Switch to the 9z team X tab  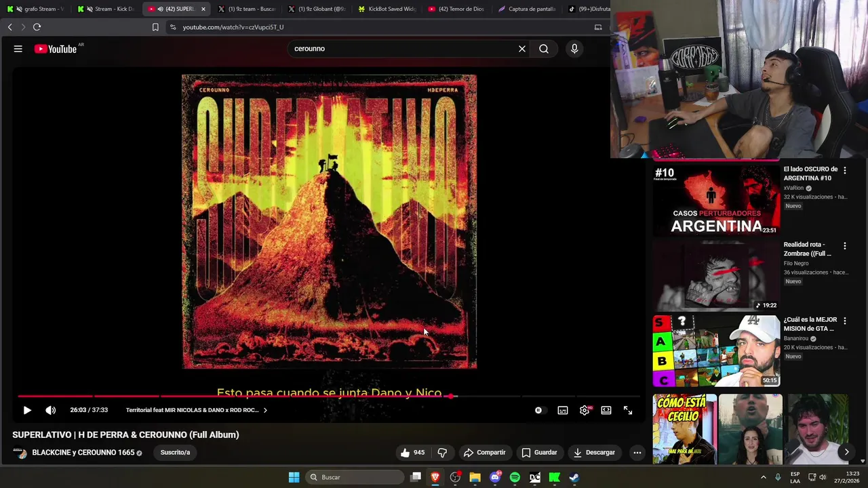(246, 9)
